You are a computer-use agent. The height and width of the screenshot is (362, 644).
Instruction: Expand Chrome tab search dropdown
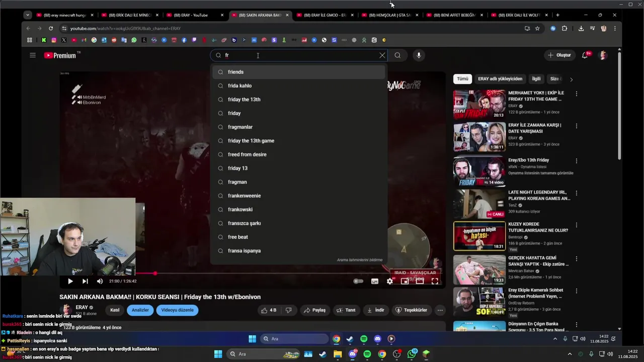[28, 15]
